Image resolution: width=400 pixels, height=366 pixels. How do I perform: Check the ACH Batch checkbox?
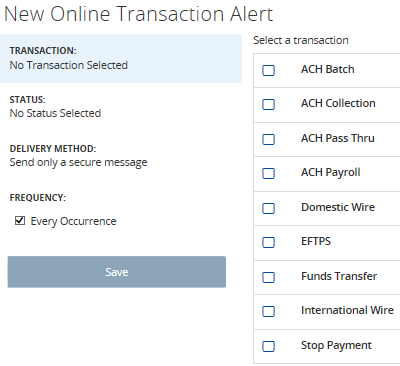coord(268,70)
